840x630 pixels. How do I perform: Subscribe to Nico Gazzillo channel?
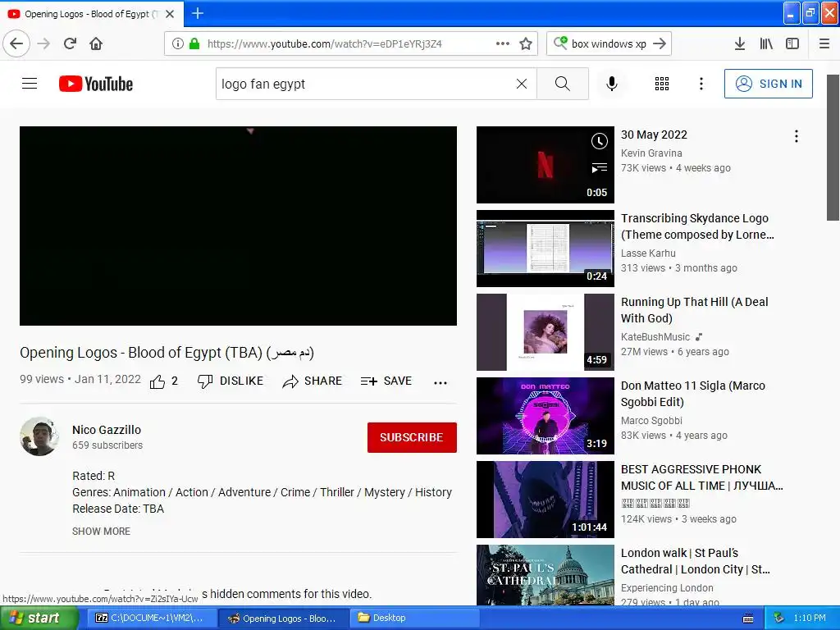pyautogui.click(x=412, y=437)
